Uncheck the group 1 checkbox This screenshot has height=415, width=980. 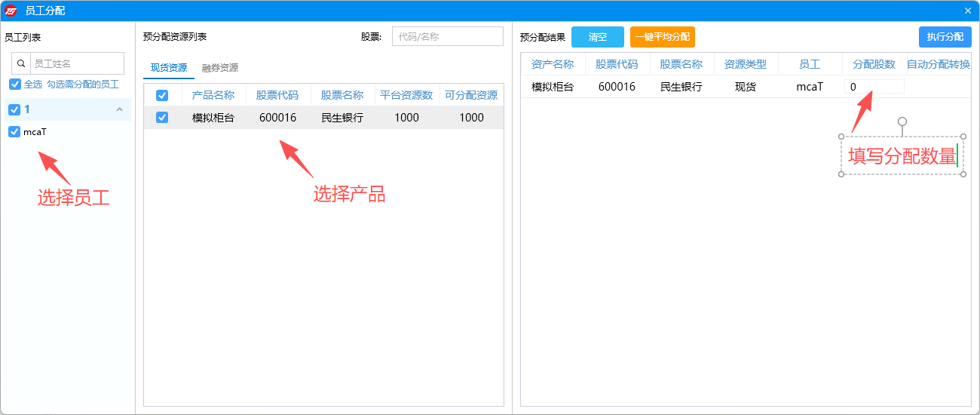tap(14, 110)
